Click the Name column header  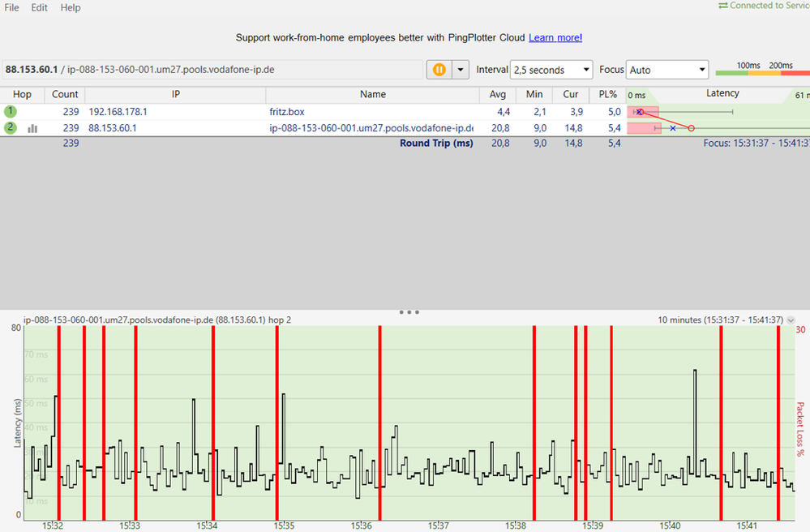click(x=373, y=95)
